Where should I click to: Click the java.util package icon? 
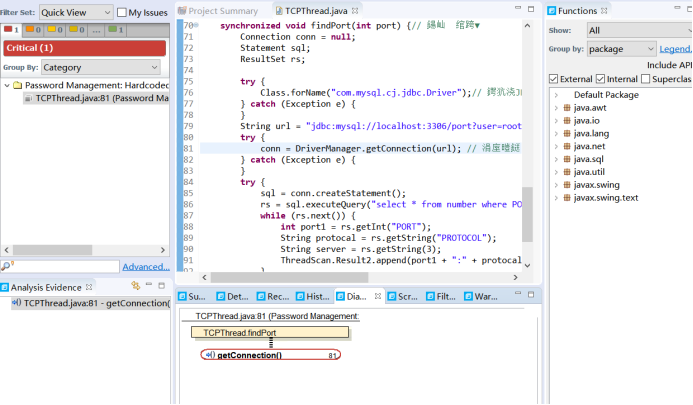567,172
